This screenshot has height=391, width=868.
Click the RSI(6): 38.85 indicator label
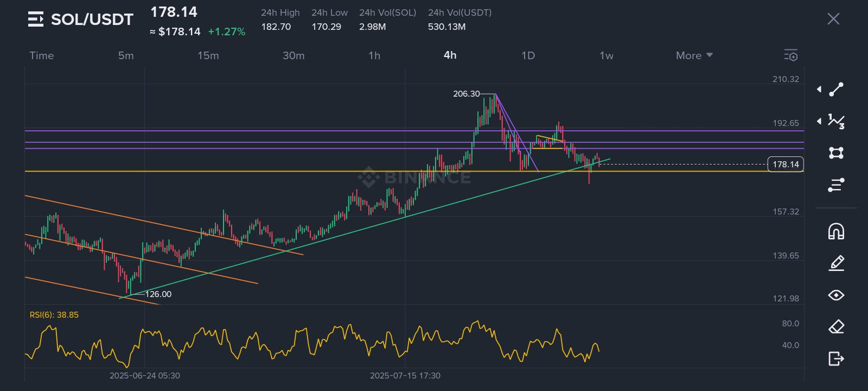click(54, 315)
